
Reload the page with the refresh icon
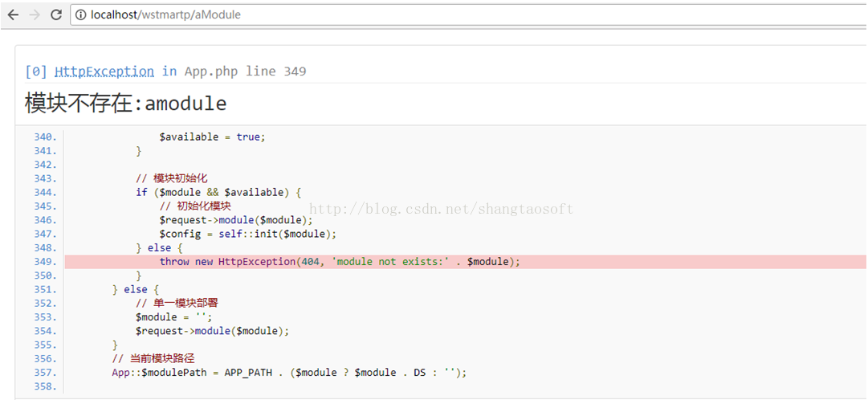[x=56, y=15]
